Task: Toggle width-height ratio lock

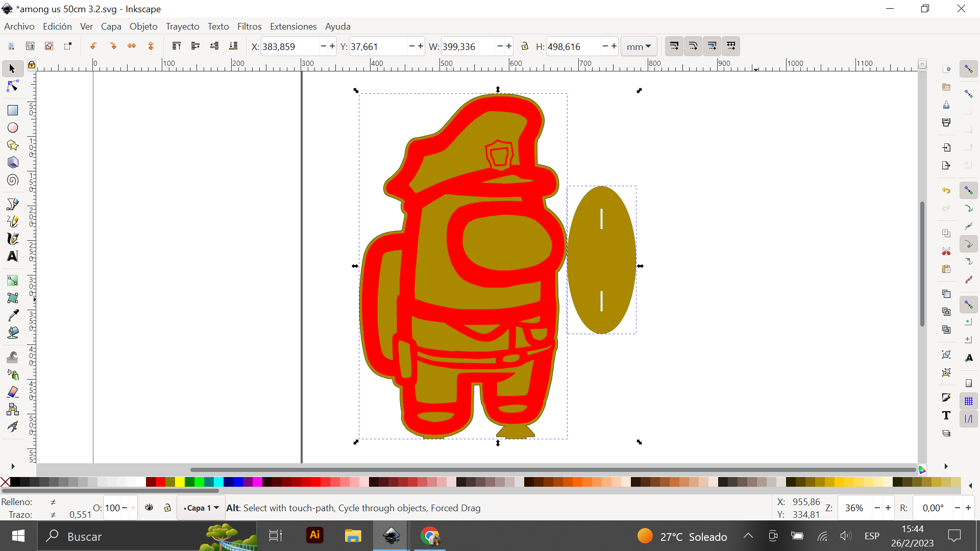Action: (525, 46)
